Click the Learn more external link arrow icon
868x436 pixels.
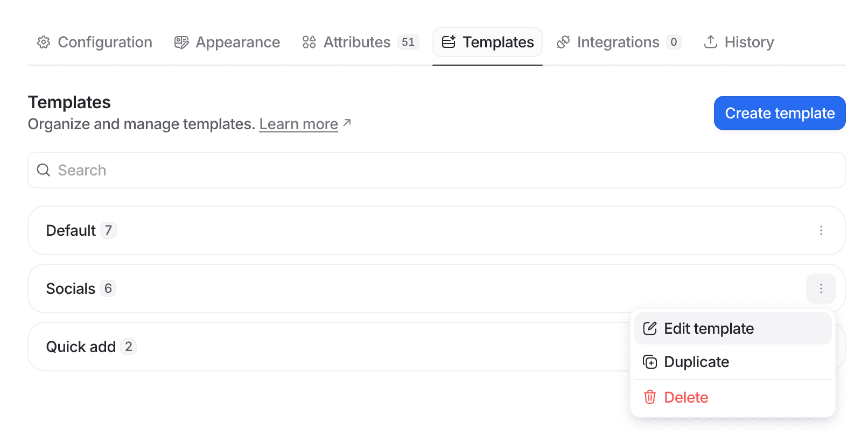point(347,123)
